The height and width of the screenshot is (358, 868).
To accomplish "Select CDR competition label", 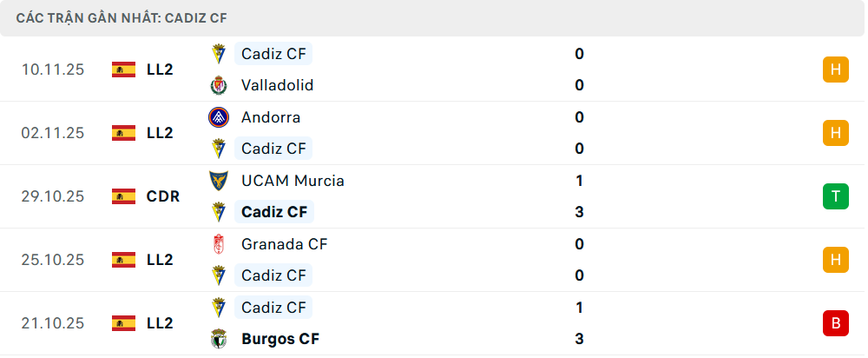I will pyautogui.click(x=163, y=196).
